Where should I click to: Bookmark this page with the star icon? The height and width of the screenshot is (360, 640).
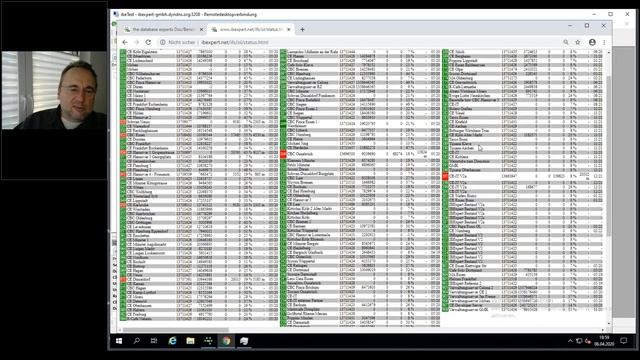[x=578, y=42]
